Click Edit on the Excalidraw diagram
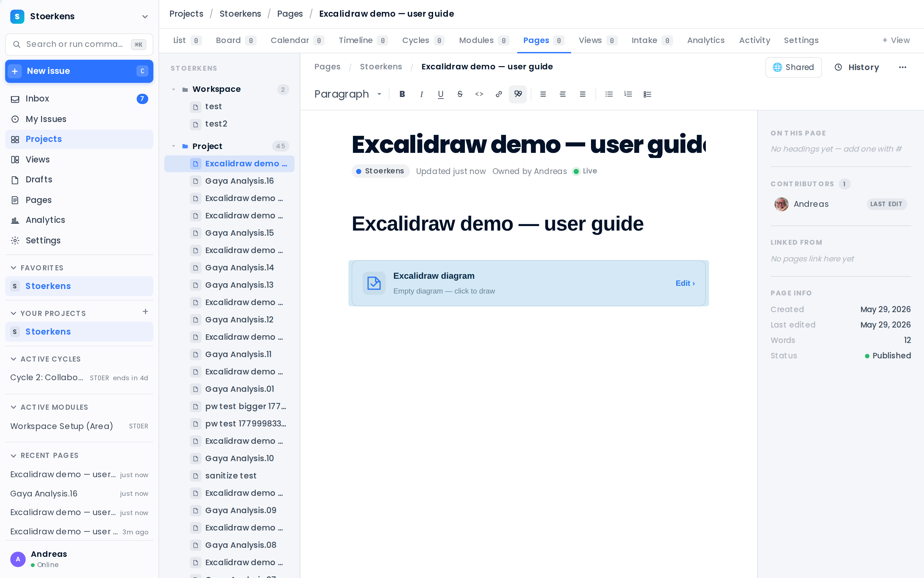The image size is (924, 578). click(x=685, y=283)
